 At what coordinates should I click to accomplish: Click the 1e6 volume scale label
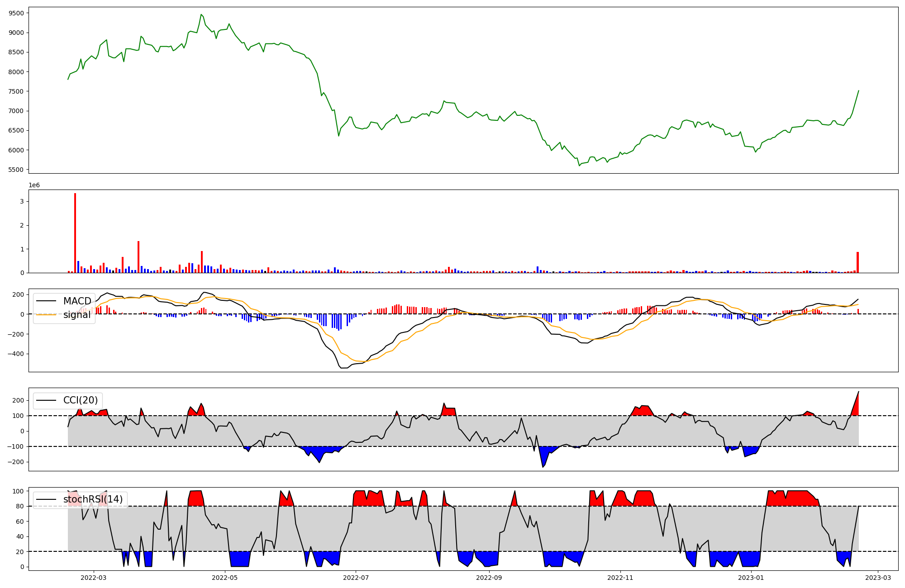[x=34, y=185]
